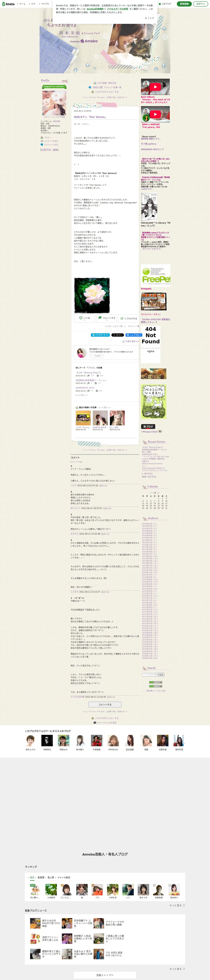210x980 pixels.
Task: Open news item 浜田ブリトニー天丼と差し入れ
Action: pos(45,939)
